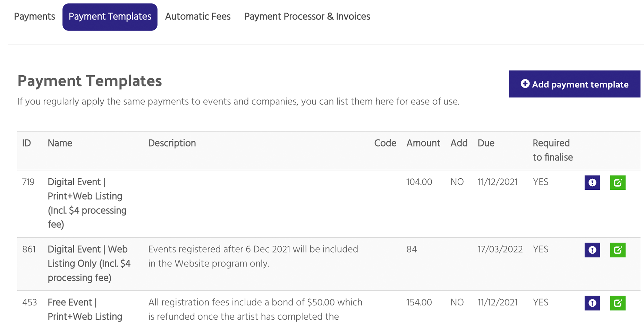Click the description about the $50.00 bond
Viewport: 644px width, 322px height.
255,310
